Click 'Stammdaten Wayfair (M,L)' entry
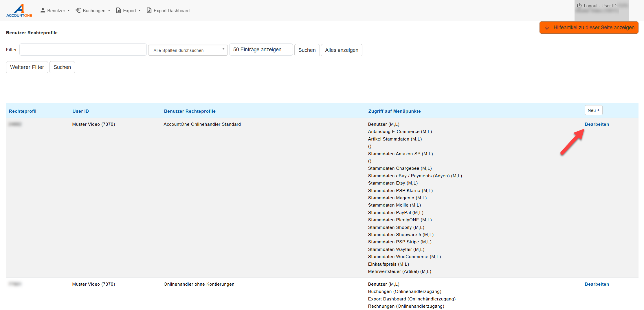The width and height of the screenshot is (644, 310). tap(396, 249)
